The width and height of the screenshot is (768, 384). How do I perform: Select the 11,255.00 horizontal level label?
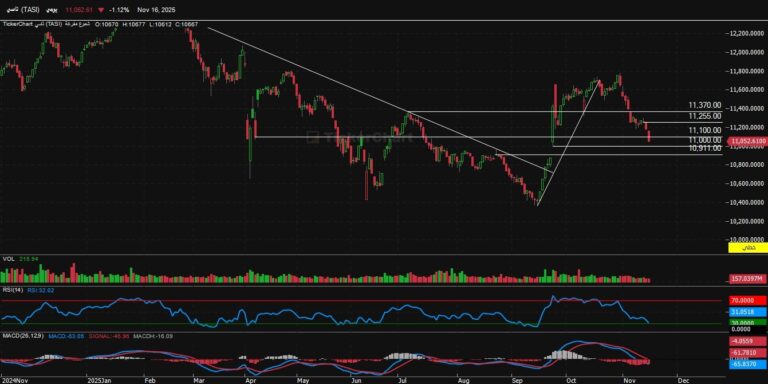pyautogui.click(x=704, y=116)
